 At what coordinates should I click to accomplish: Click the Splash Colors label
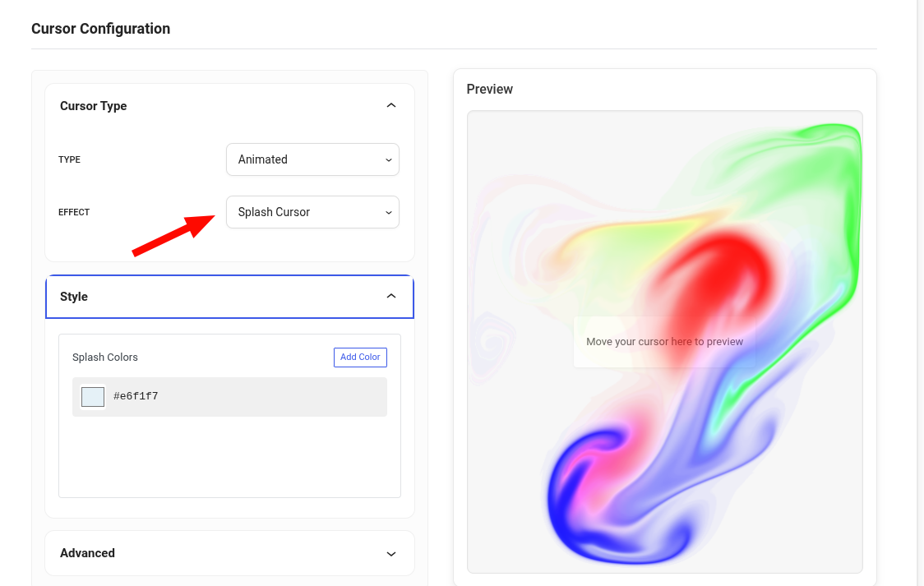tap(105, 358)
